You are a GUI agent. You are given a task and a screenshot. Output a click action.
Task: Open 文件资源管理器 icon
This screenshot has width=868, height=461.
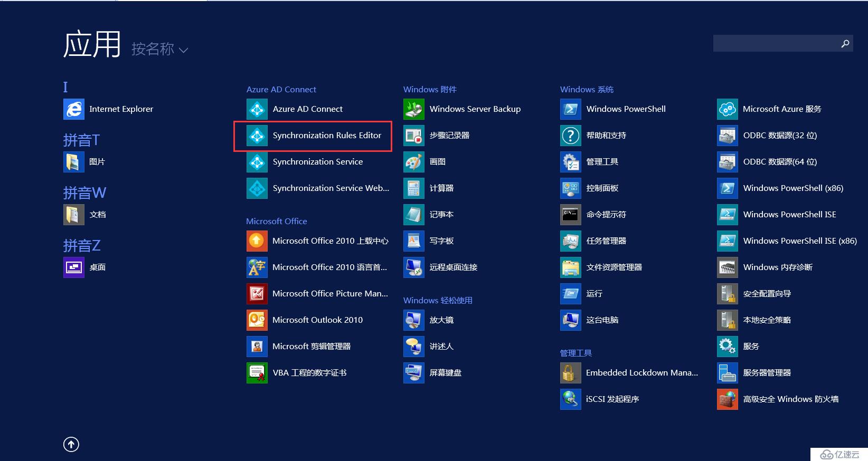tap(571, 267)
